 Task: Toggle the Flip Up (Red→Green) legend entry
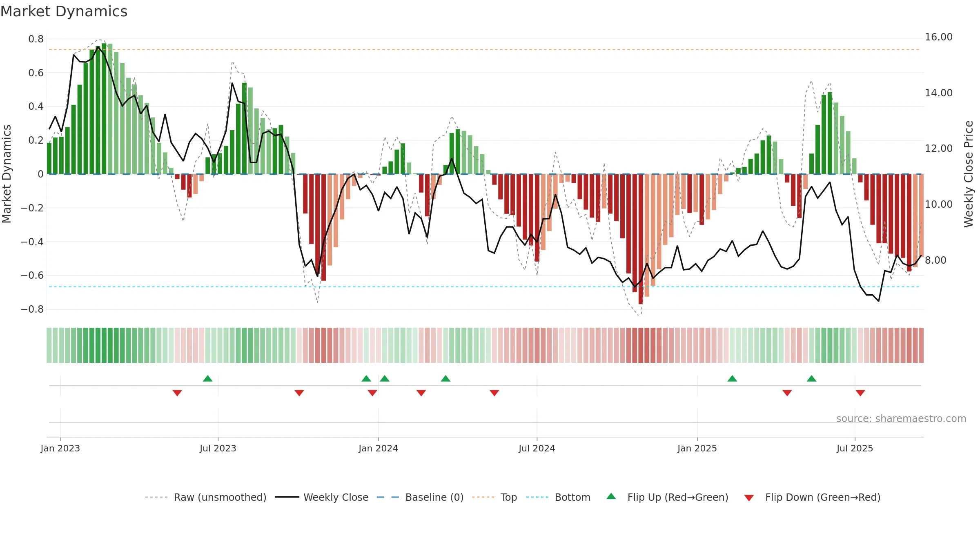click(x=667, y=497)
